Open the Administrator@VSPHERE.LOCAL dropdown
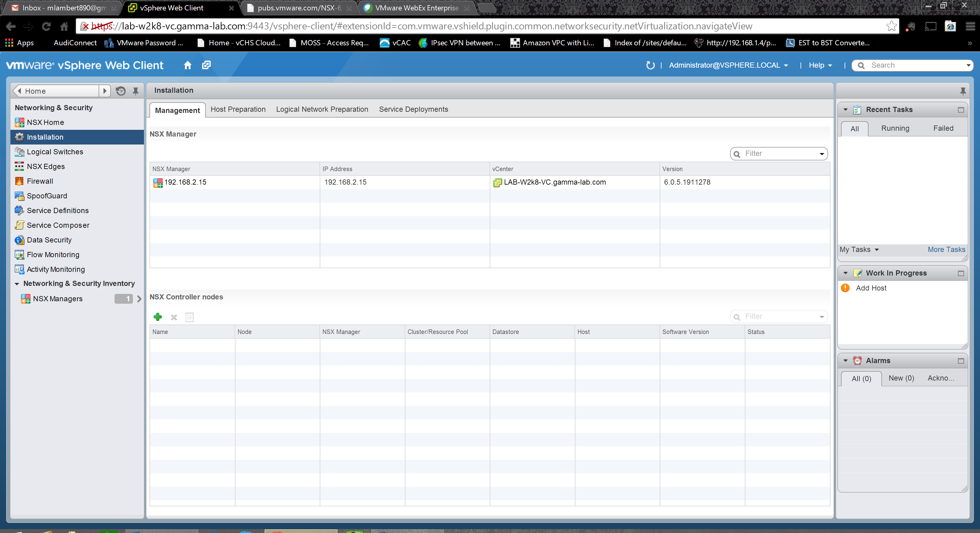Screen dimensions: 980x533 (x=728, y=65)
